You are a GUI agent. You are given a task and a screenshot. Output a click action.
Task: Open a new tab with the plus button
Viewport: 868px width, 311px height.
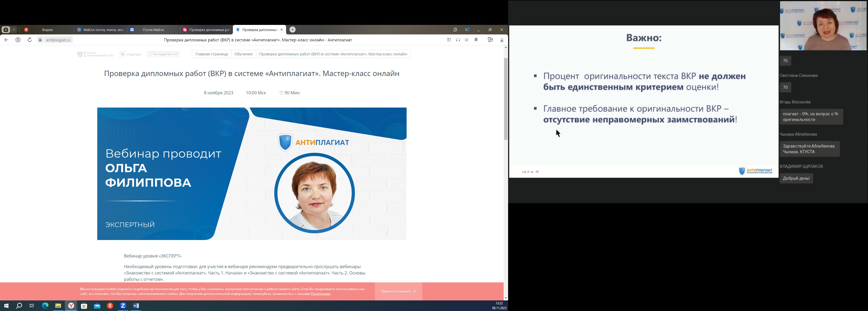(x=292, y=30)
